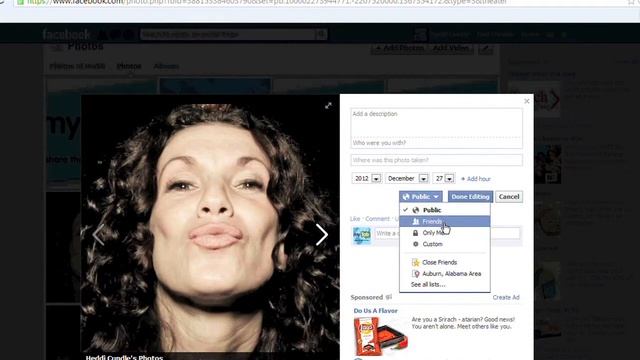This screenshot has height=360, width=640.
Task: Click commenter profile picture thumbnail
Action: point(362,236)
